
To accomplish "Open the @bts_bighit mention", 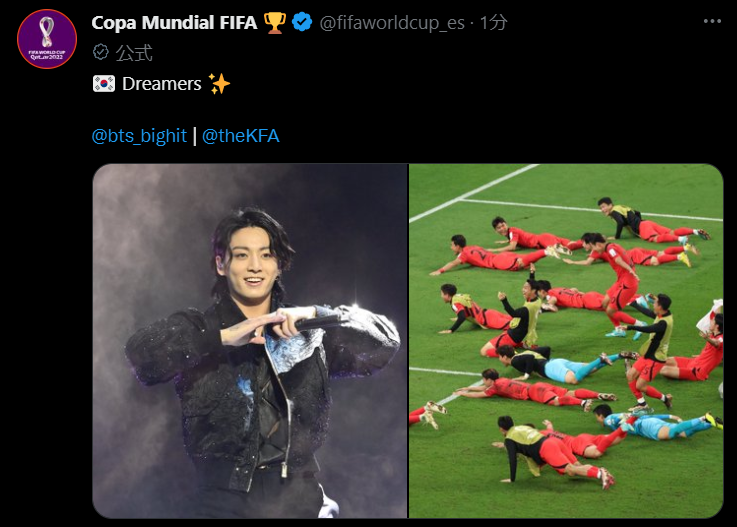I will tap(139, 136).
